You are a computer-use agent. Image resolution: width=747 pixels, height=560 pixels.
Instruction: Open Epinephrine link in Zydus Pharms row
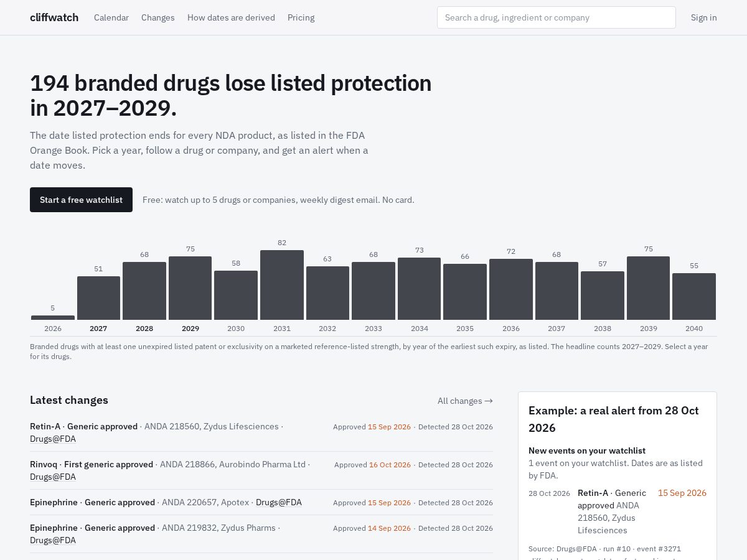tap(54, 528)
